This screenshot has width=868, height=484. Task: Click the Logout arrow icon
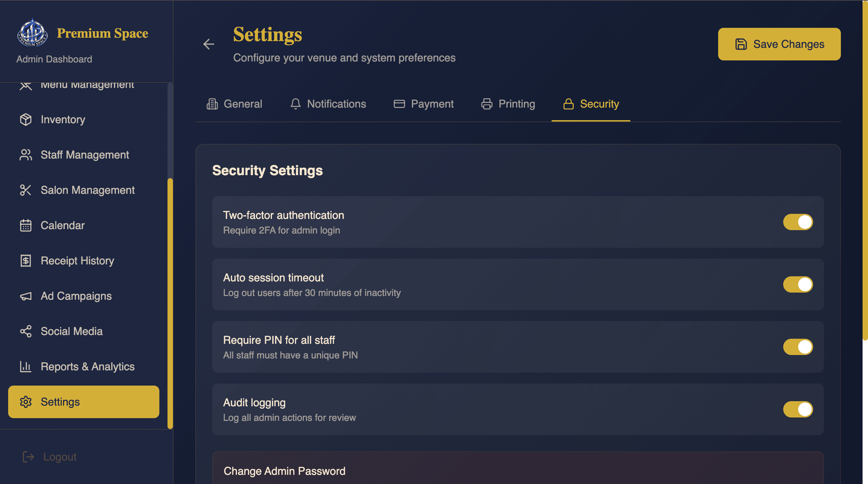pos(28,457)
